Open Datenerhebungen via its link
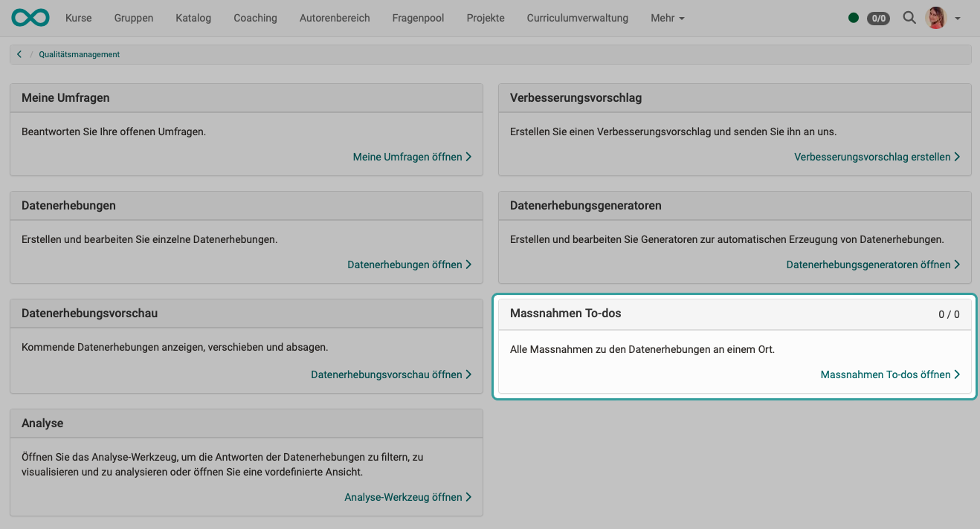 pyautogui.click(x=405, y=264)
